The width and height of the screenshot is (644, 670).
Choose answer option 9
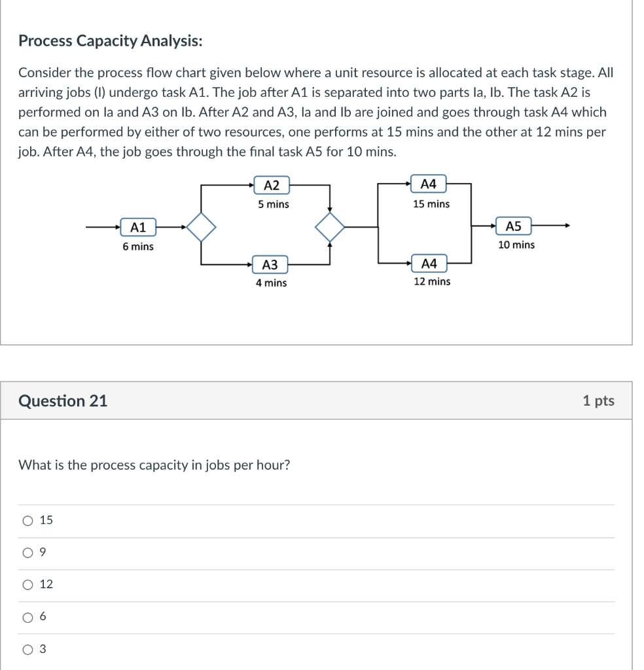(29, 552)
